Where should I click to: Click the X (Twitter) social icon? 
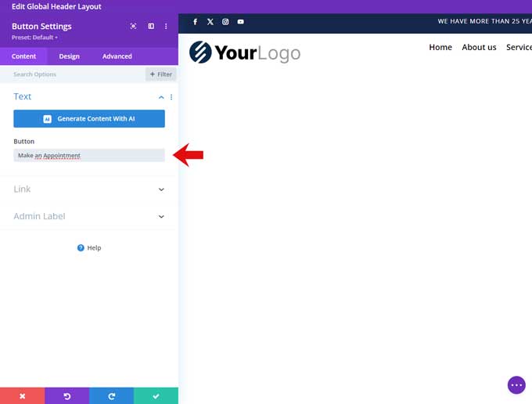(210, 22)
